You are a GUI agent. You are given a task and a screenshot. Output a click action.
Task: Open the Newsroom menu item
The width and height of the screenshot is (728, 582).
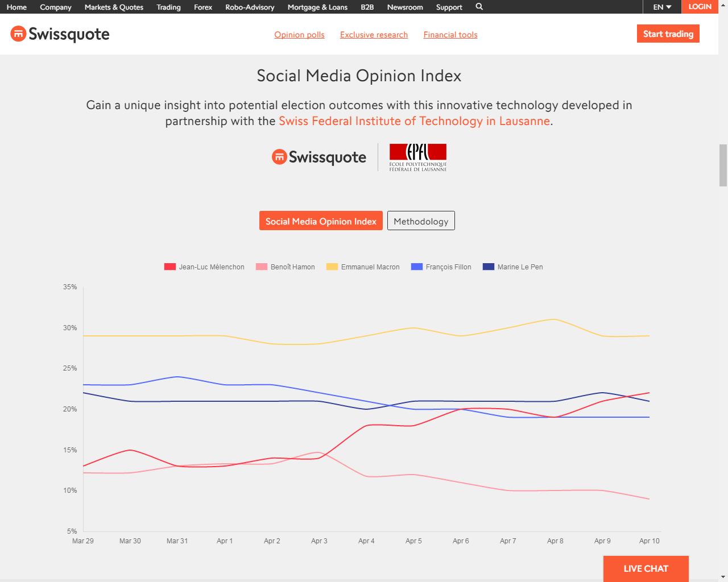(x=405, y=7)
